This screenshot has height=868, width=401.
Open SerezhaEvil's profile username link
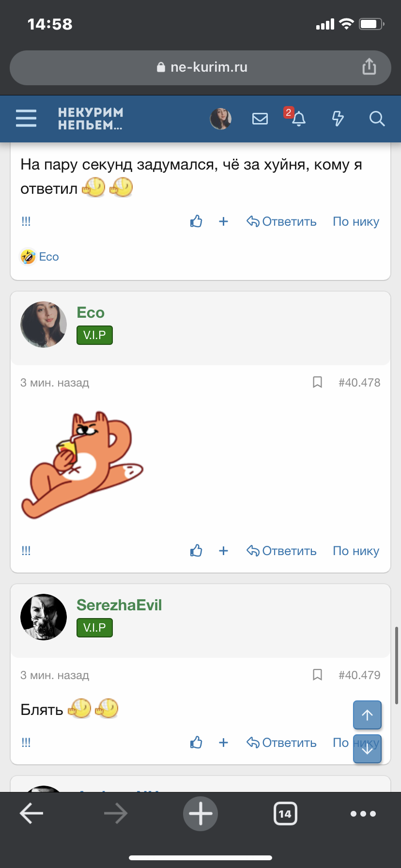point(119,605)
